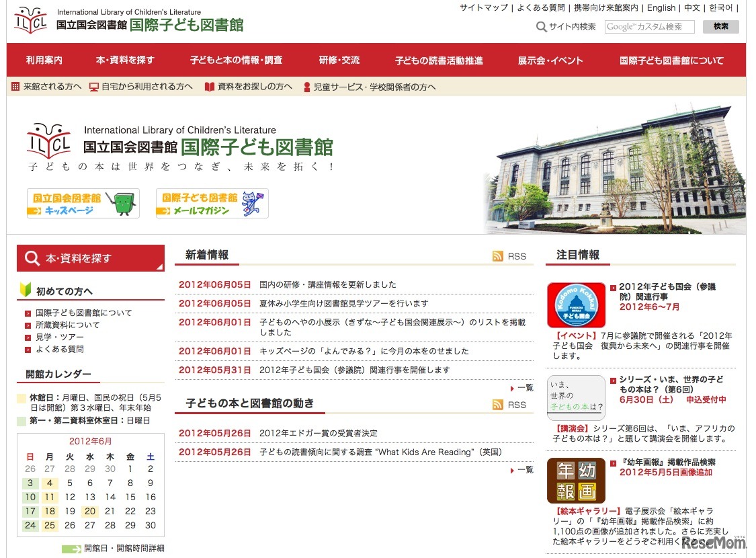Open news 2012年エドガー賞の受賞者決定
756x558 pixels.
click(319, 433)
